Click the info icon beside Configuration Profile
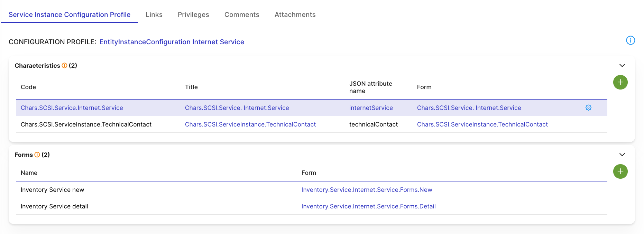Viewport: 644px width, 234px height. tap(630, 40)
